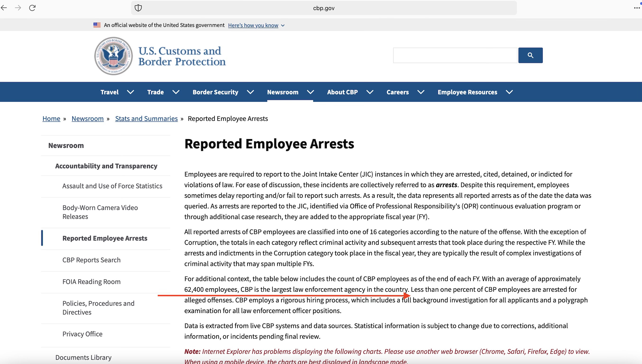Open Documents Library sidebar link
This screenshot has height=364, width=642.
pyautogui.click(x=83, y=358)
